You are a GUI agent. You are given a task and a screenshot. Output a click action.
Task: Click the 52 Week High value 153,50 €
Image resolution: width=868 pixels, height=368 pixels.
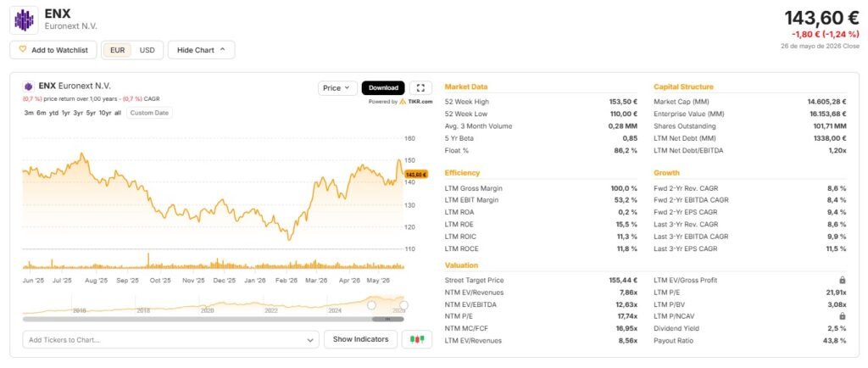click(x=622, y=102)
